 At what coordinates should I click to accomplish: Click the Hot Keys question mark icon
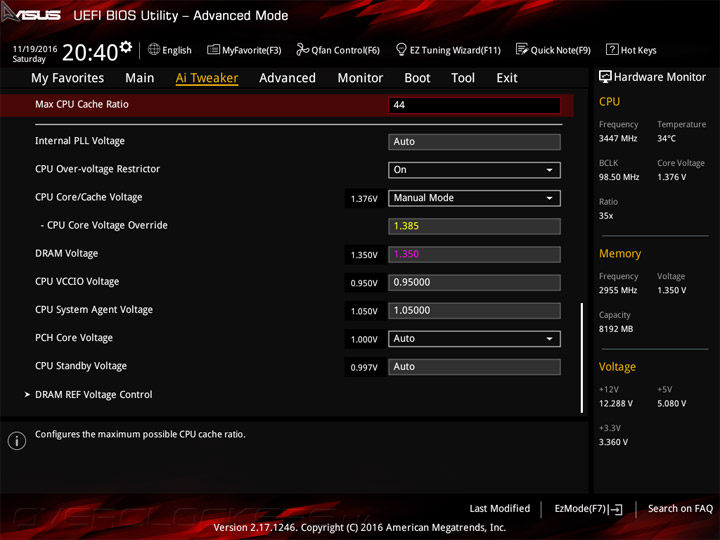(x=612, y=49)
